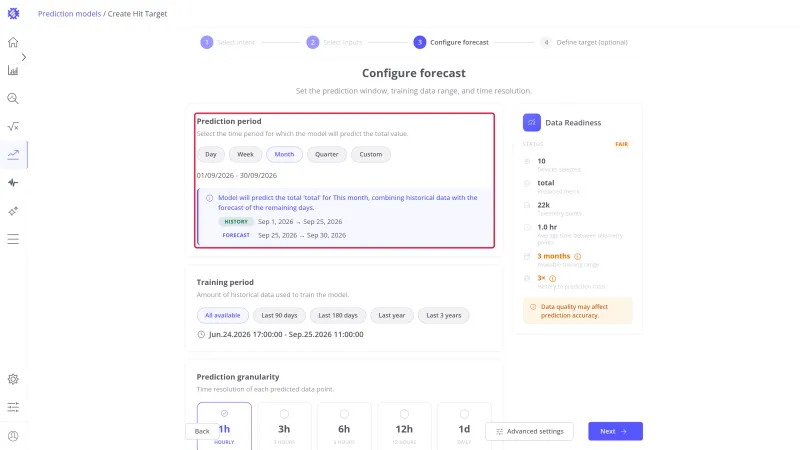Select 12h granularity option
The width and height of the screenshot is (800, 450).
point(404,427)
